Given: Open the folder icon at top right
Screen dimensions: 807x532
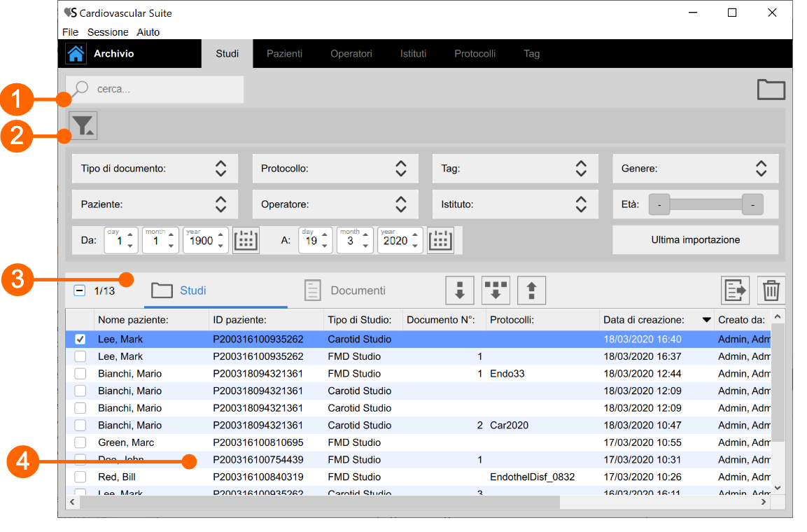Looking at the screenshot, I should click(771, 90).
